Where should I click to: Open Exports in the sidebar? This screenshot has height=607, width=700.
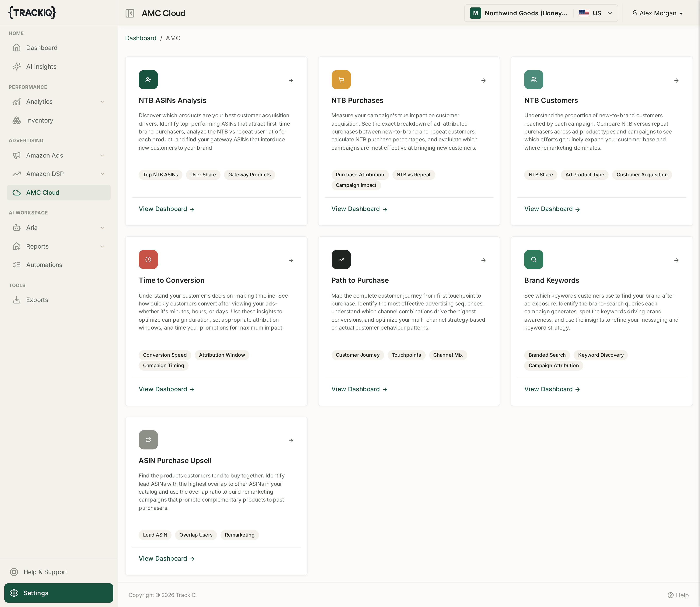[59, 300]
